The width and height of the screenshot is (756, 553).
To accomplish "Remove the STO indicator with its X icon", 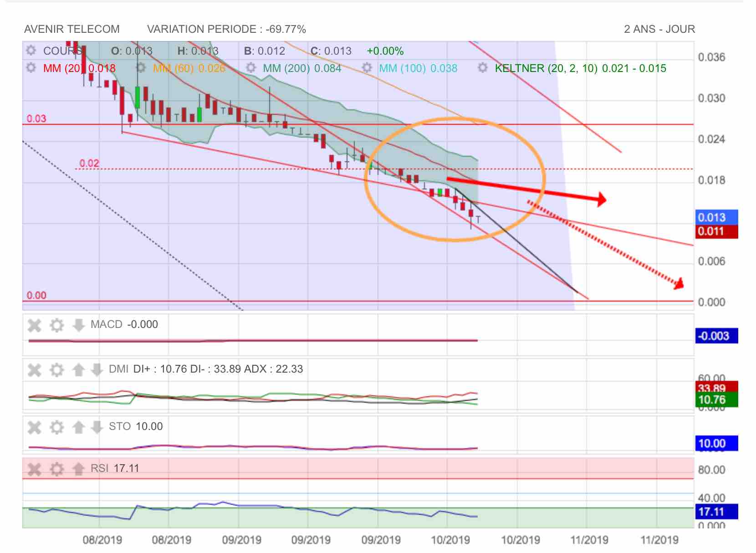I will tap(35, 427).
